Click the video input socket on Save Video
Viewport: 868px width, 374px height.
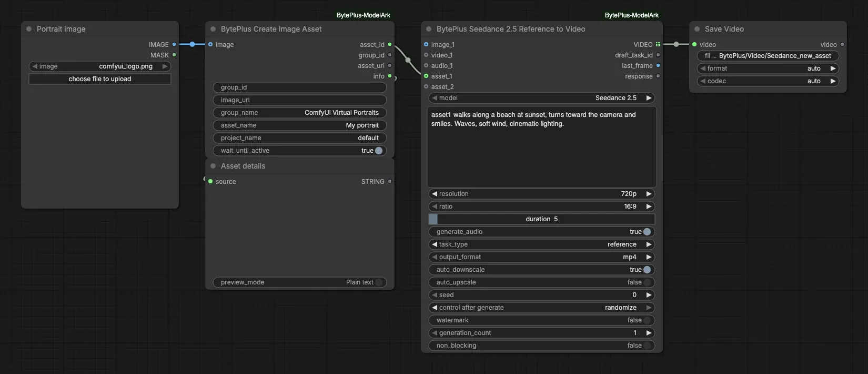point(694,45)
